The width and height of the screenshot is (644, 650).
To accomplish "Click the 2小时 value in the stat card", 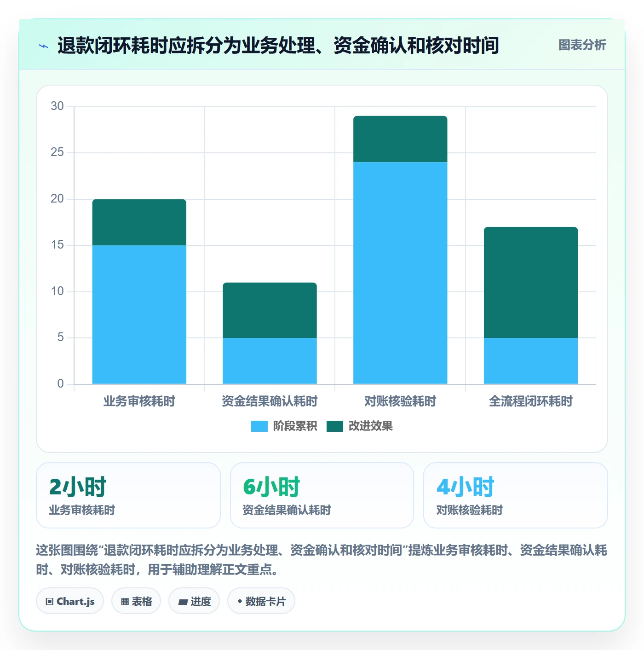I will 78,487.
